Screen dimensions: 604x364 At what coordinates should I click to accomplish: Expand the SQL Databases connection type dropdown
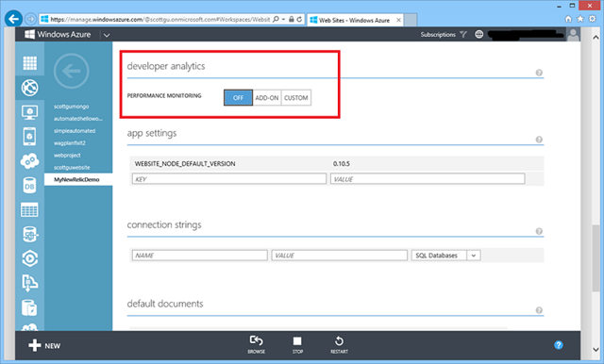tap(474, 256)
